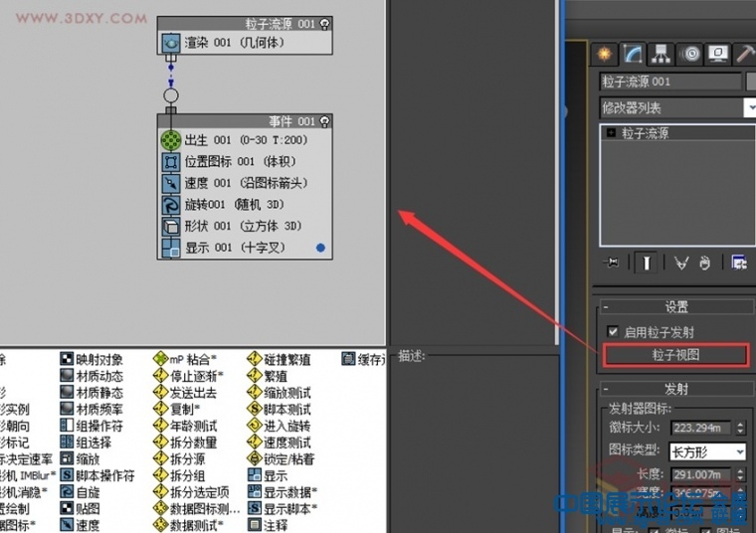The image size is (756, 533).
Task: Pick the 进入旋转 test in the depot
Action: click(280, 426)
